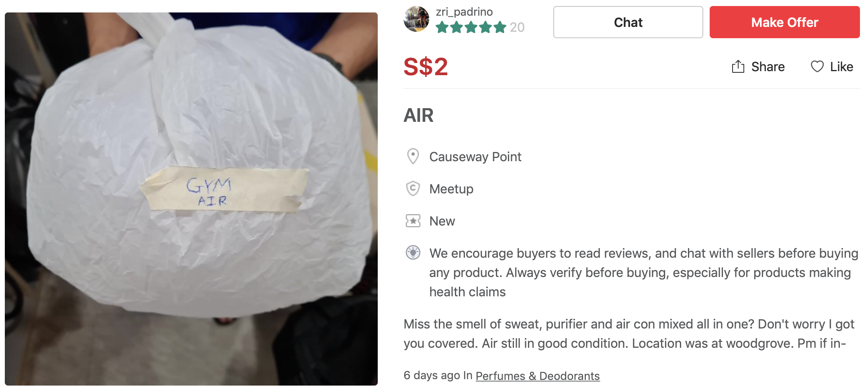The image size is (868, 392).
Task: Start a Chat with the seller
Action: (628, 22)
